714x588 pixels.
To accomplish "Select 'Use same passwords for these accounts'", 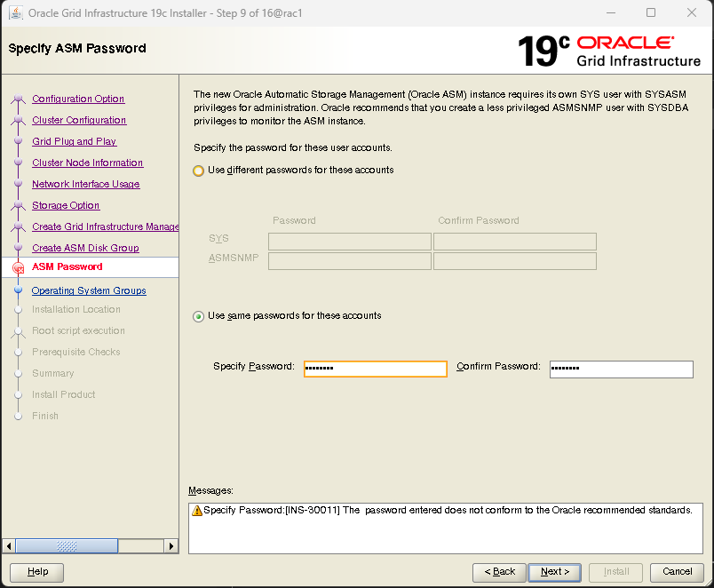I will pos(198,316).
